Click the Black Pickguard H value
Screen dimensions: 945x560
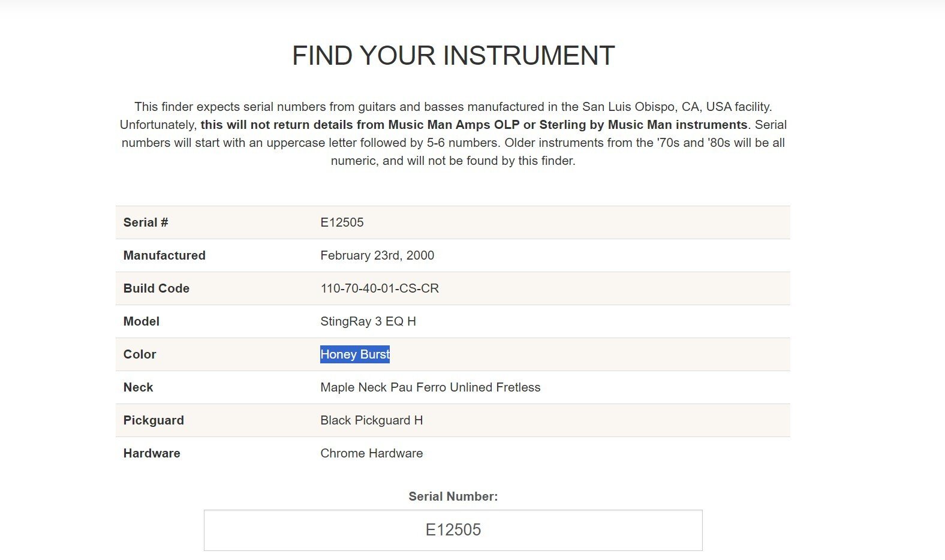pyautogui.click(x=371, y=420)
